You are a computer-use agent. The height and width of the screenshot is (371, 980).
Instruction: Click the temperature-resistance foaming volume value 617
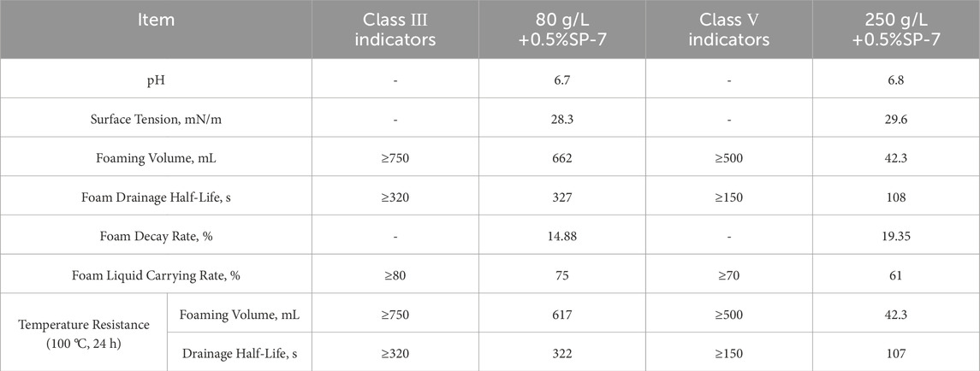pos(561,314)
